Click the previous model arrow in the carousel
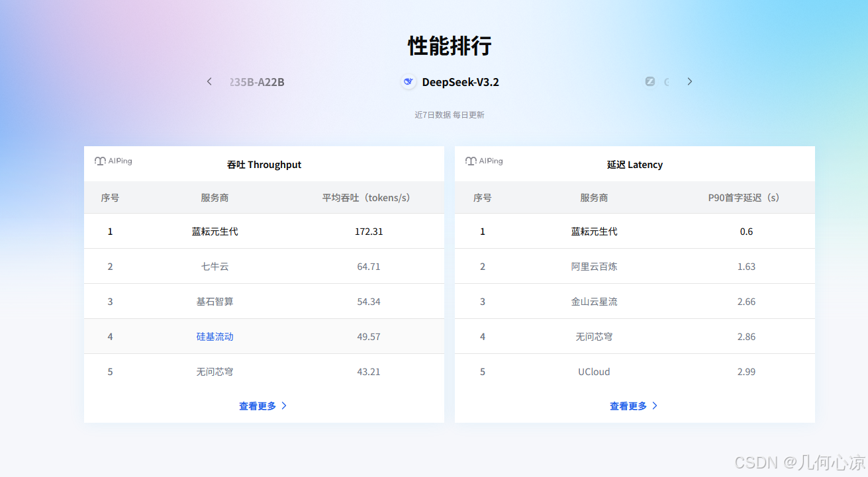Image resolution: width=868 pixels, height=477 pixels. (x=209, y=81)
